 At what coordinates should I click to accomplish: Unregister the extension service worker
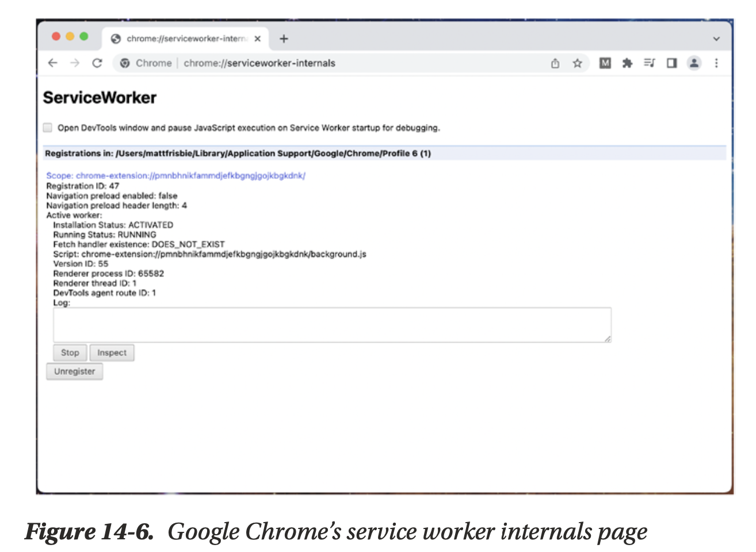(74, 371)
